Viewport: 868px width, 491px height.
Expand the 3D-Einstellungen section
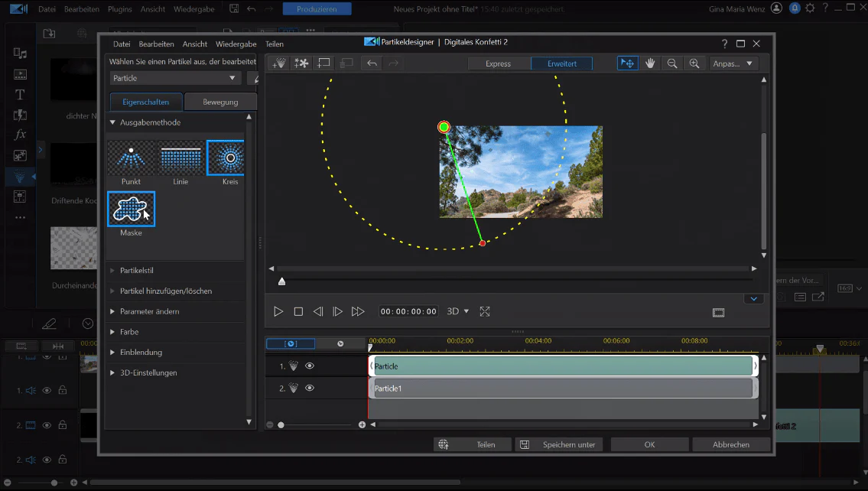(112, 372)
